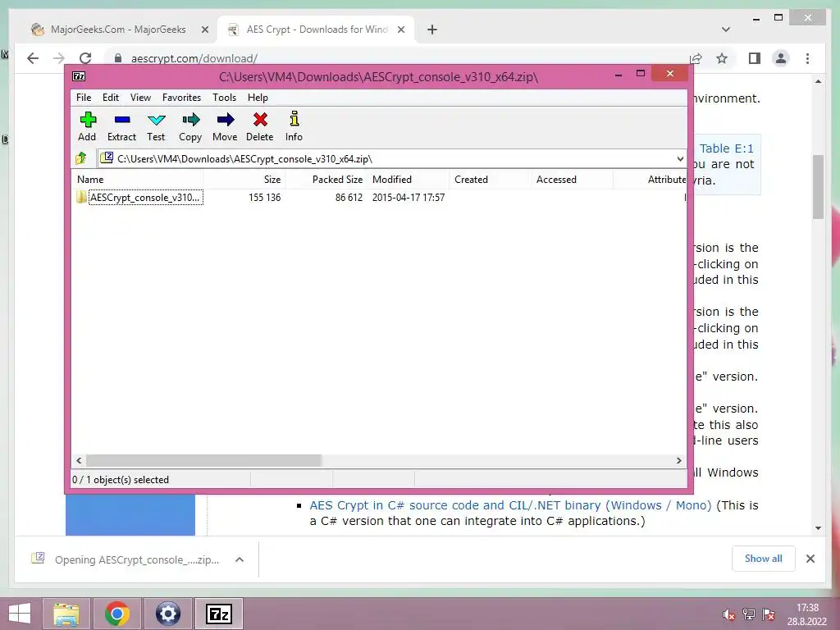Sort by Size column header
Image resolution: width=840 pixels, height=630 pixels.
click(244, 180)
